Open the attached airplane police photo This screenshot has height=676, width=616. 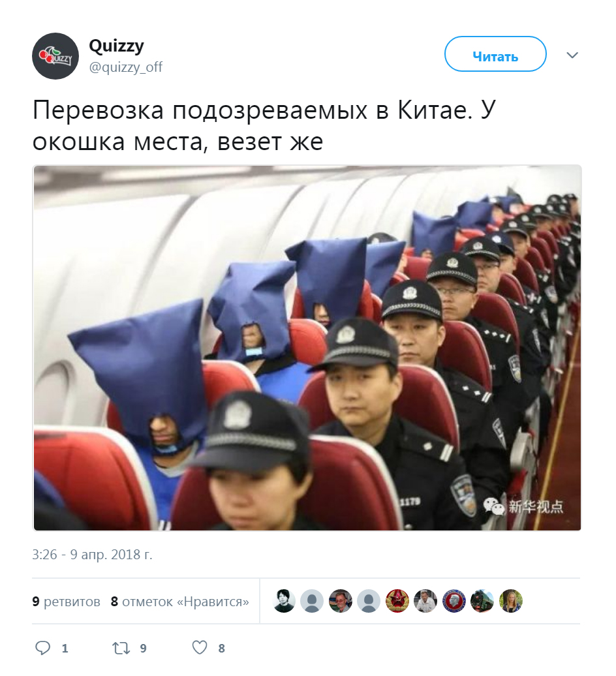[x=307, y=348]
